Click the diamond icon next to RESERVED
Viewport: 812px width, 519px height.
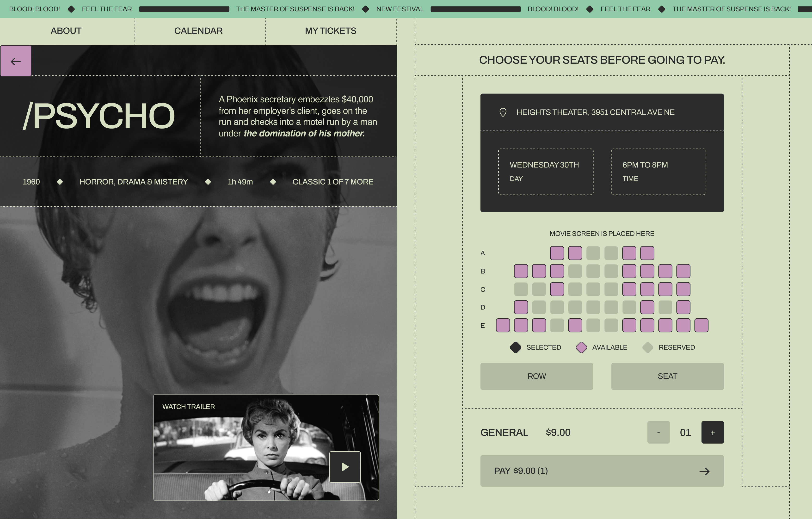pyautogui.click(x=648, y=347)
